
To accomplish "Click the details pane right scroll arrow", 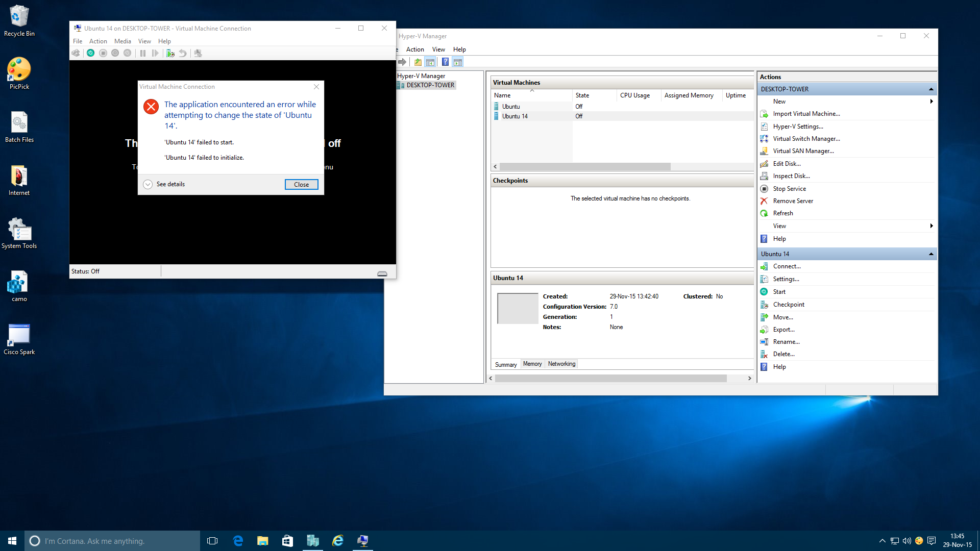I will (749, 379).
